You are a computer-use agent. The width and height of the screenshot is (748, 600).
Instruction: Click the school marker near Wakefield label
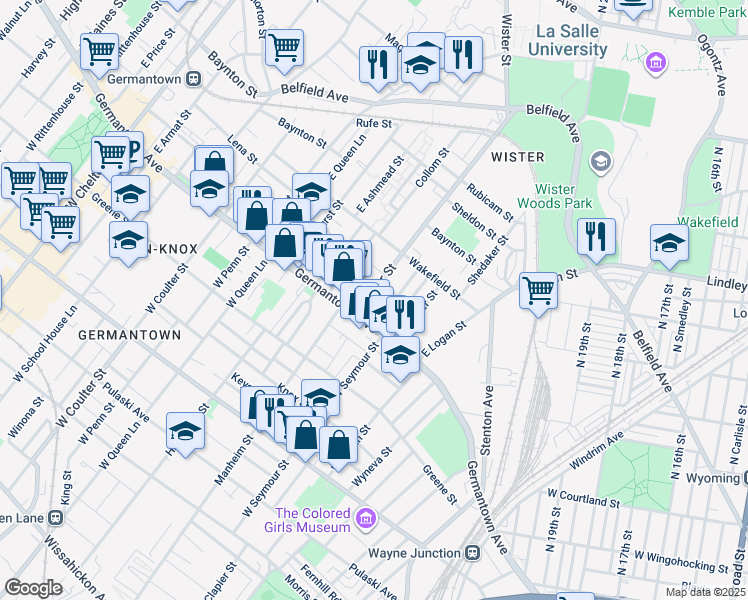tap(669, 244)
